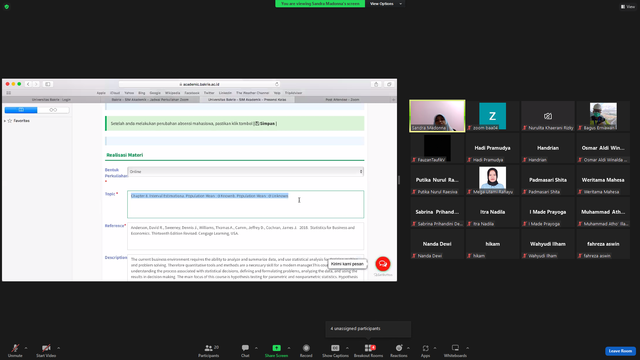Switch to Presensi Kelas tab
The height and width of the screenshot is (360, 640).
tap(247, 100)
